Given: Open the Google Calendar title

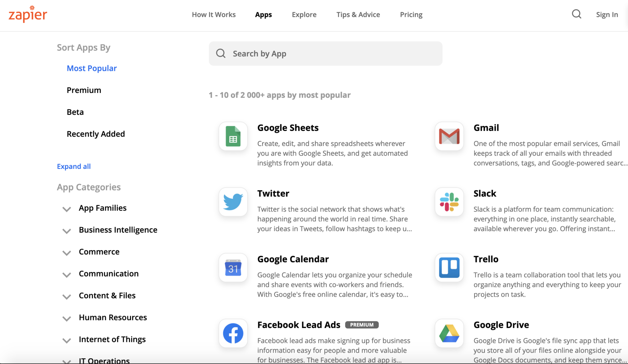Looking at the screenshot, I should pos(293,259).
